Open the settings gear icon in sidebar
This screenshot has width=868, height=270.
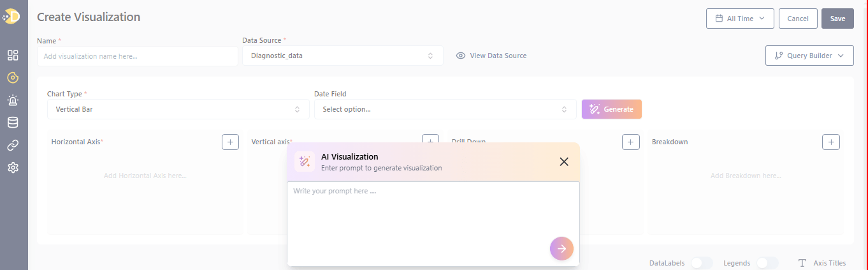click(13, 168)
